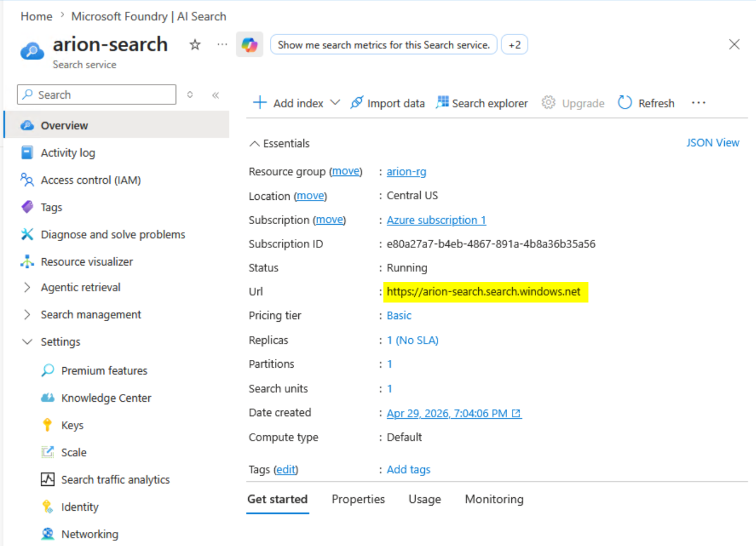Image resolution: width=756 pixels, height=546 pixels.
Task: Click the sidebar expand/collapse sort arrows
Action: pyautogui.click(x=190, y=95)
